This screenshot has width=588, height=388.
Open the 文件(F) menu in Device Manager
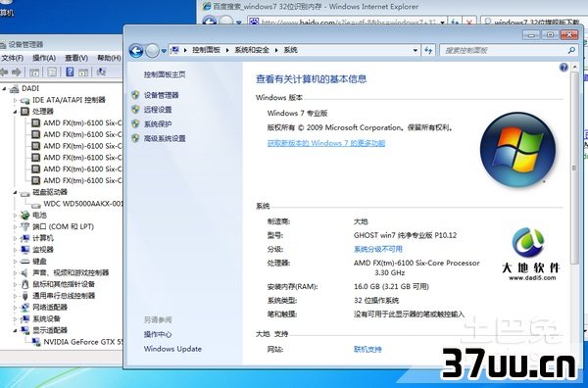tap(13, 58)
